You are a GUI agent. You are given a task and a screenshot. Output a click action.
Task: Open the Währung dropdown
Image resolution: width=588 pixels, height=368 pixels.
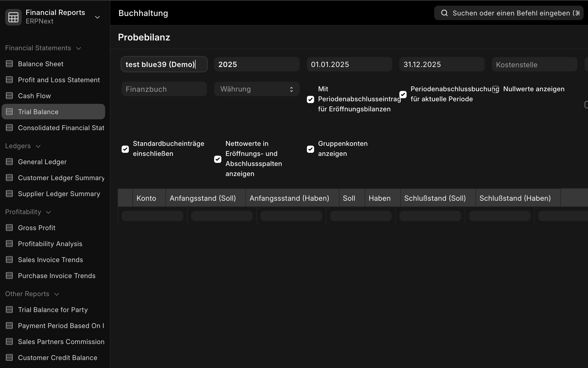(x=257, y=89)
